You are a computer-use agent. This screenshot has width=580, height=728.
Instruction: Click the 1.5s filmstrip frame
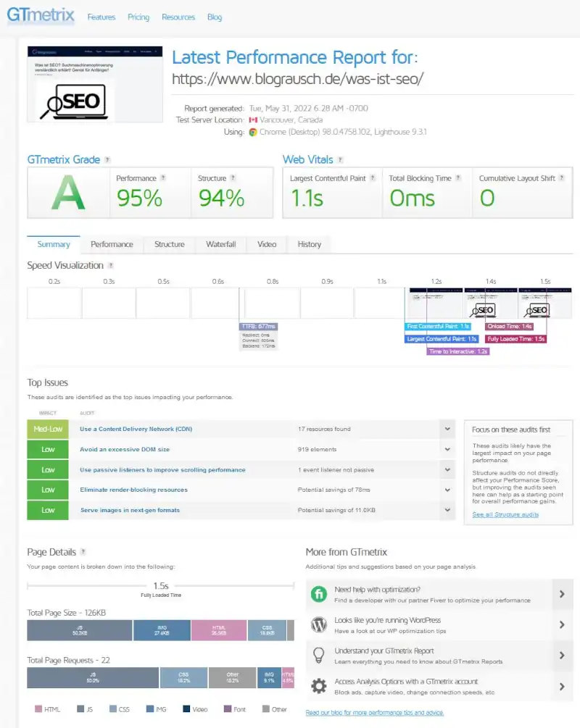545,304
